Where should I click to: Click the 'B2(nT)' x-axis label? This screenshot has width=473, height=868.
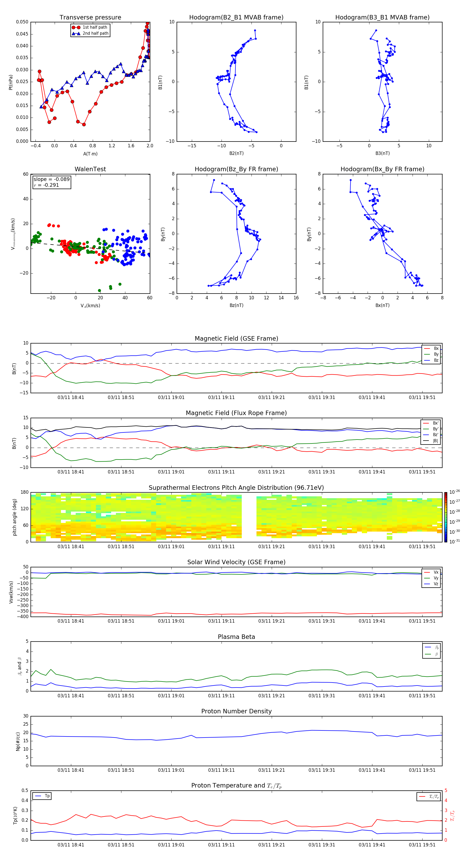tap(236, 153)
